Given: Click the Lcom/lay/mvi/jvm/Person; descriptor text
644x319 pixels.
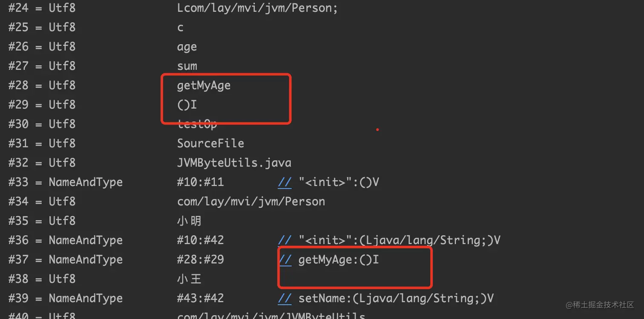Looking at the screenshot, I should [x=257, y=8].
